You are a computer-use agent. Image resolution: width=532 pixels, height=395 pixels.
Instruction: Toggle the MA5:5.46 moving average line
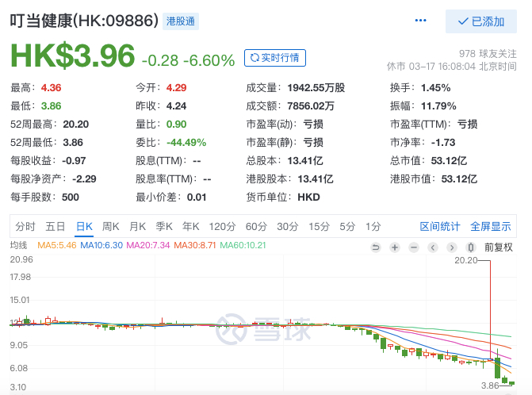(56, 245)
